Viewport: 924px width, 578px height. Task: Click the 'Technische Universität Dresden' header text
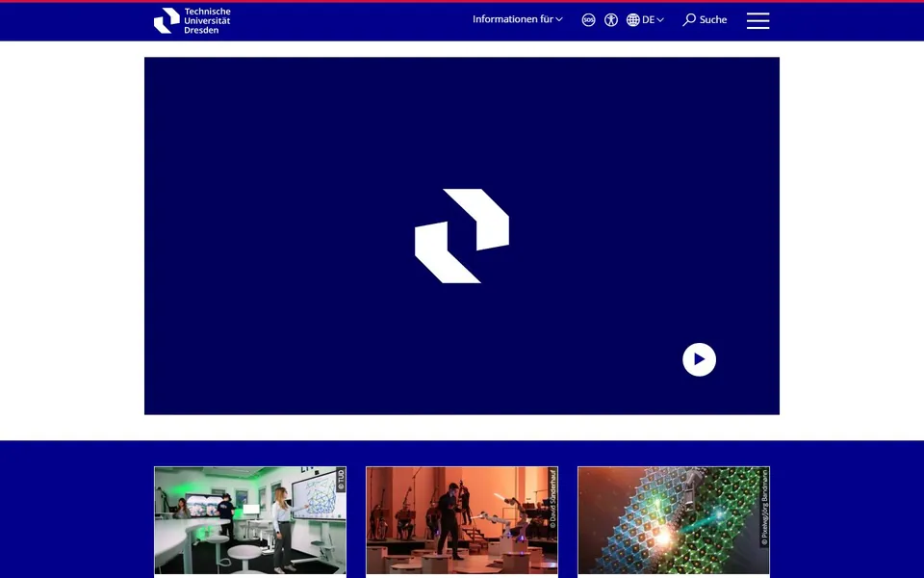point(208,20)
